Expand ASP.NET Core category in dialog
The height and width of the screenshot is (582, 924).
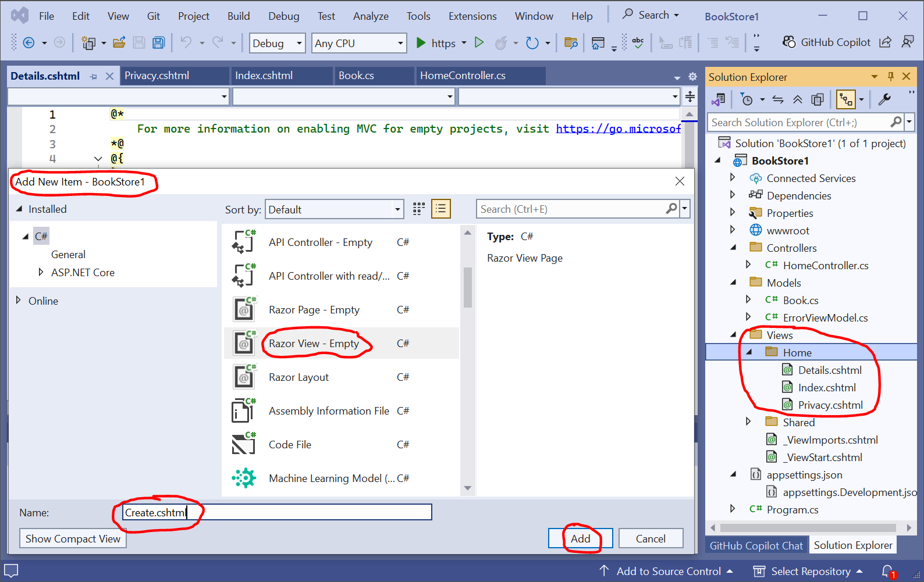[x=41, y=272]
